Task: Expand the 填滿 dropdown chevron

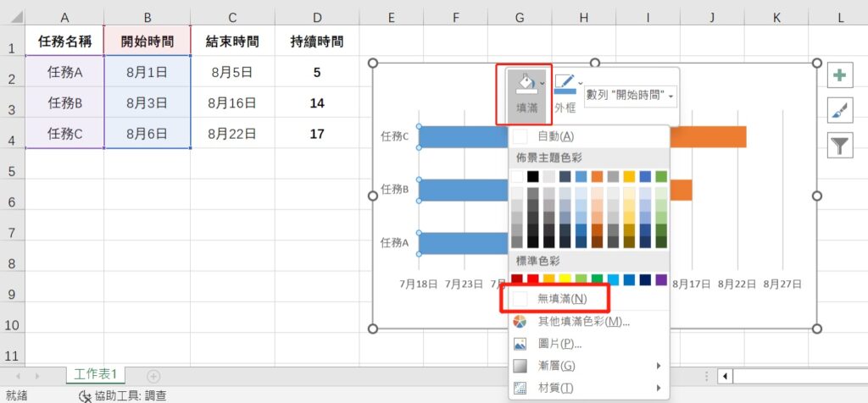Action: coord(542,83)
